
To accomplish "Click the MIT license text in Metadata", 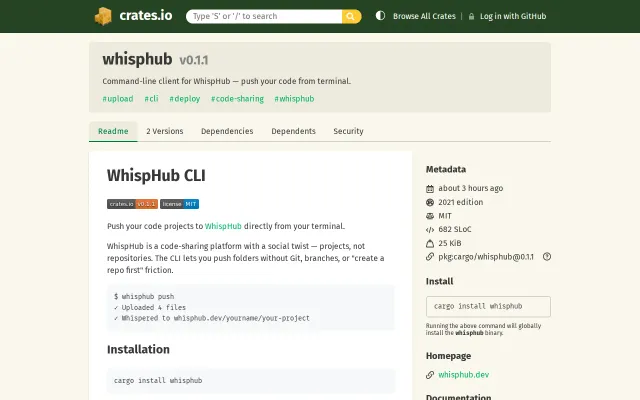I will (445, 216).
